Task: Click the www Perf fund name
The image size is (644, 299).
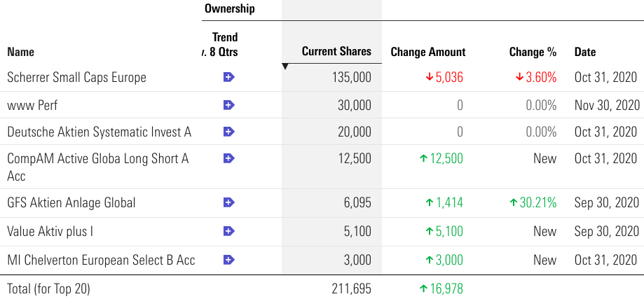Action: click(32, 105)
